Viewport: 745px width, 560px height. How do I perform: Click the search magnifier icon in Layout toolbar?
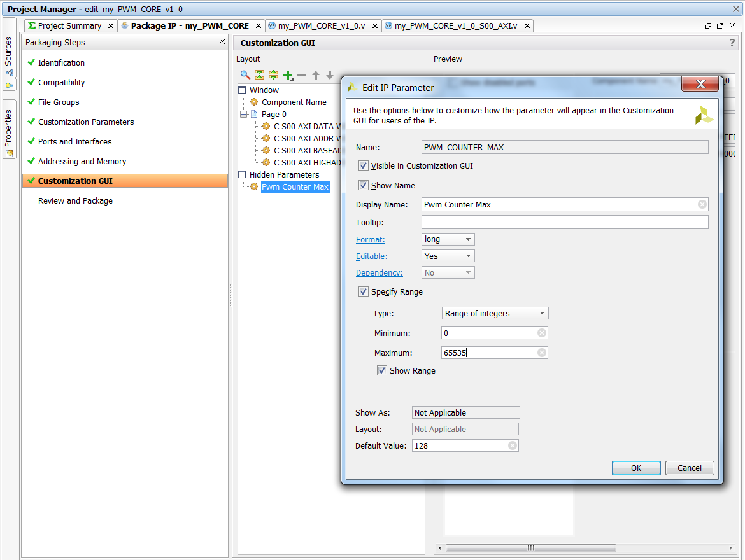click(x=245, y=75)
